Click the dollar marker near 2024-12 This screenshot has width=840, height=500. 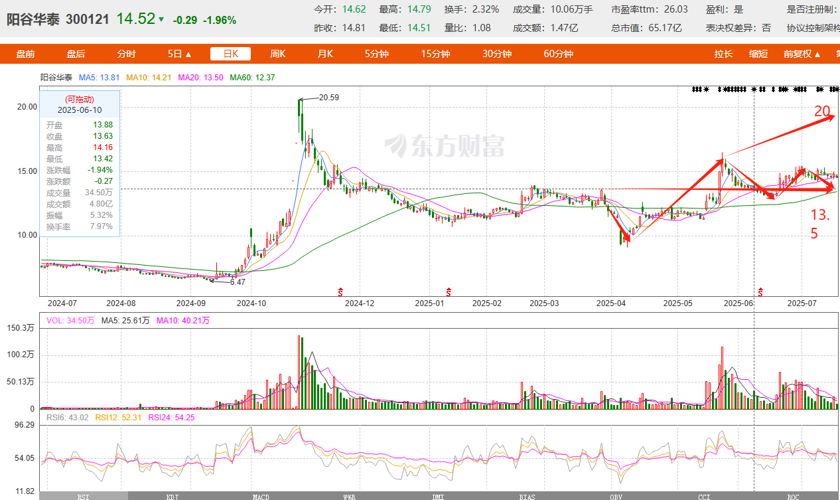(x=340, y=292)
